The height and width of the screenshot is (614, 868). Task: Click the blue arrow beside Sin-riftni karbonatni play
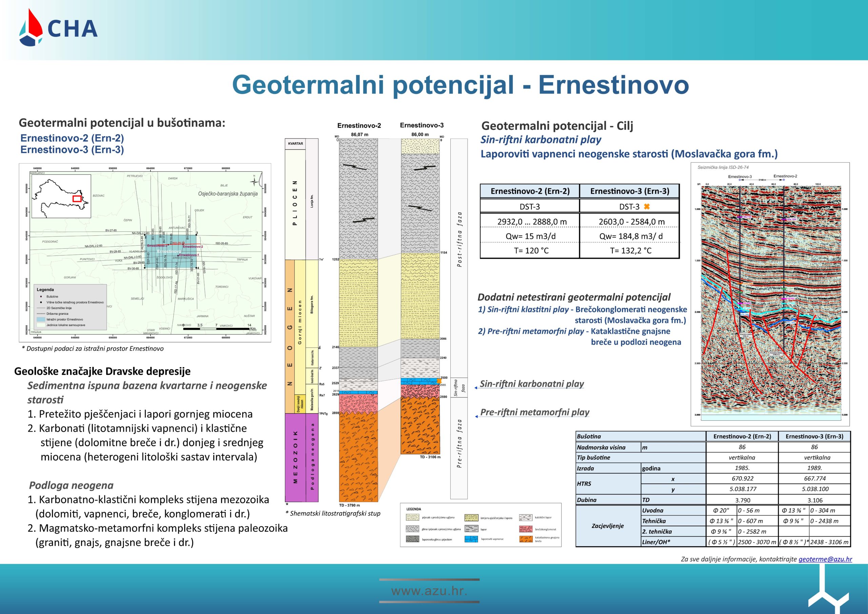click(x=476, y=388)
